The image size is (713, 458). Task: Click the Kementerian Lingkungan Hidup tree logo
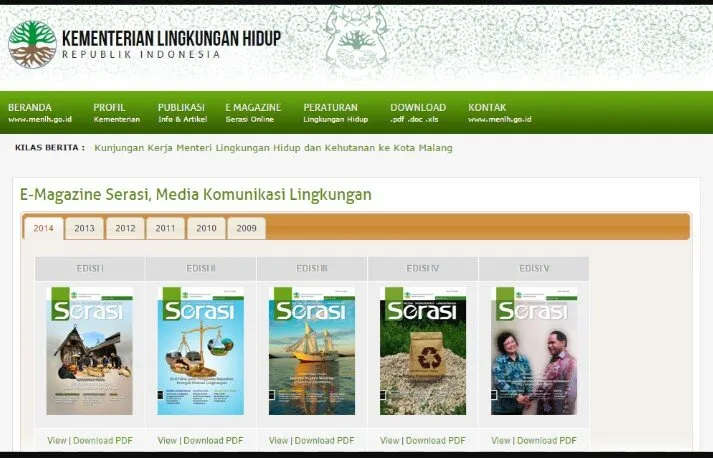click(32, 44)
